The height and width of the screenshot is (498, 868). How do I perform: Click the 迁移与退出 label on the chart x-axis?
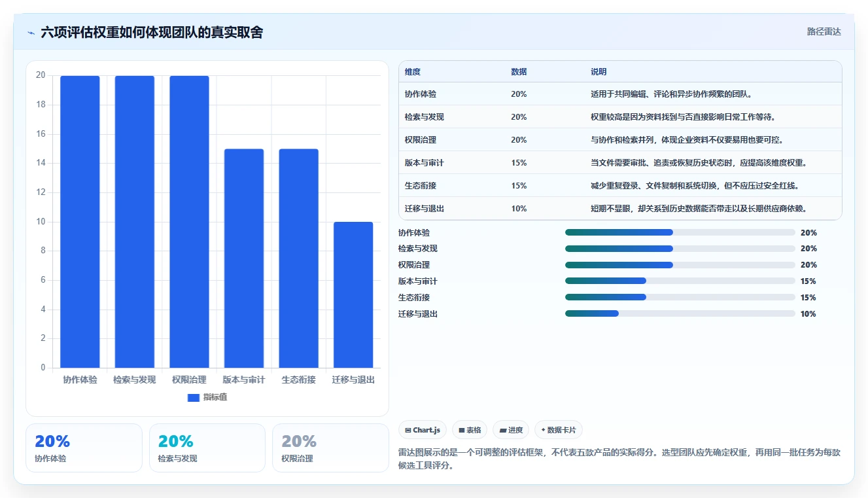353,380
